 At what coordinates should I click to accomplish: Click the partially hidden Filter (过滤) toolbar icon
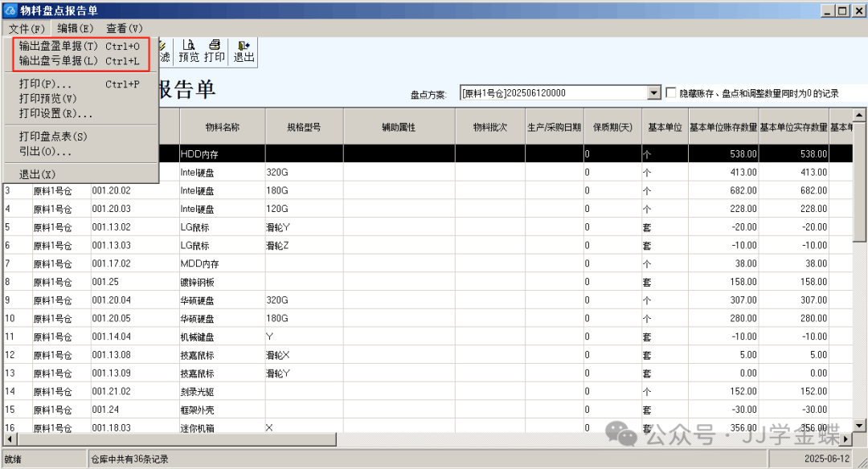pyautogui.click(x=164, y=51)
